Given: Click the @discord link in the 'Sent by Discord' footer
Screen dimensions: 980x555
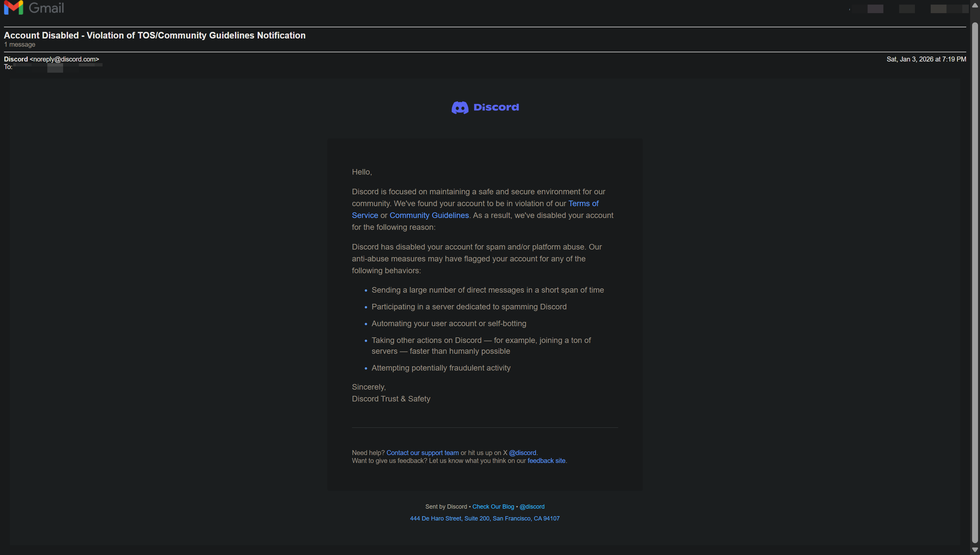Looking at the screenshot, I should tap(532, 507).
